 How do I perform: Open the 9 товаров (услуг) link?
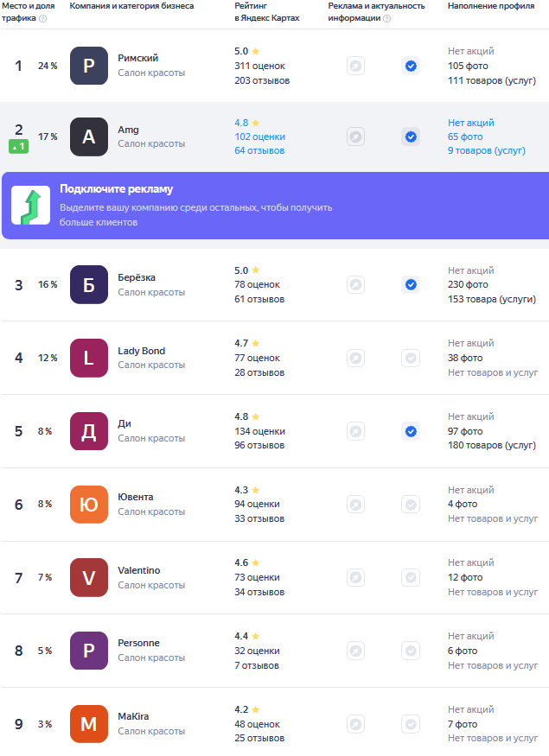(x=486, y=150)
